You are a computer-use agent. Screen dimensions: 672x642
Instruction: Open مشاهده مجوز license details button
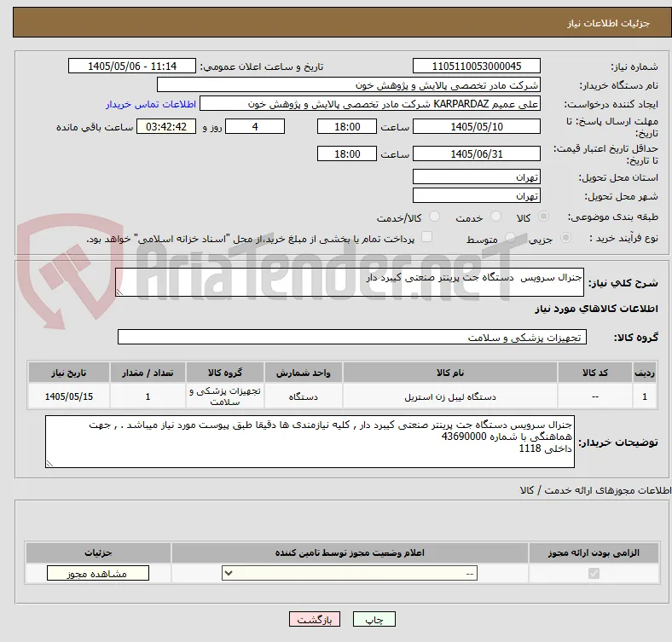[98, 574]
